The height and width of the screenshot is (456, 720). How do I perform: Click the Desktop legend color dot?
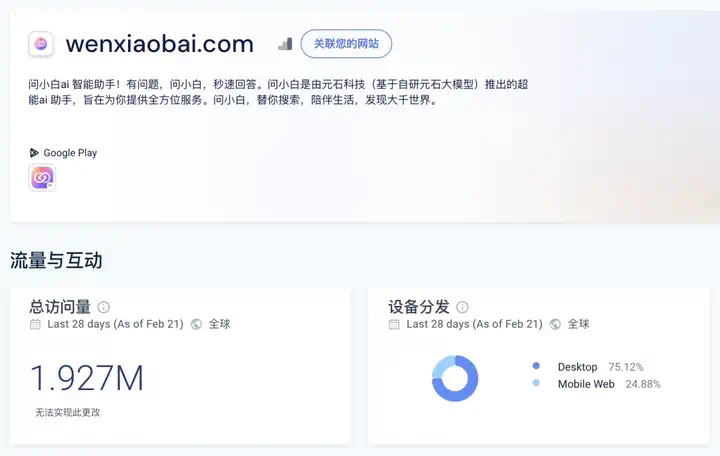[536, 366]
